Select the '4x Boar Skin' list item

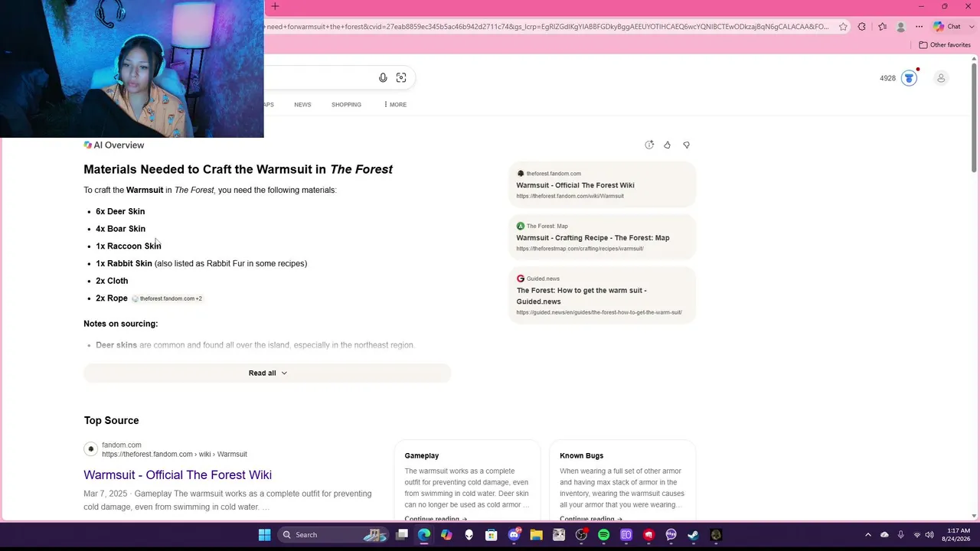click(120, 229)
